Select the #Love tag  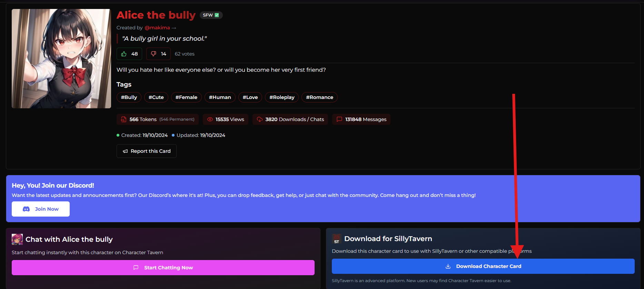tap(250, 97)
